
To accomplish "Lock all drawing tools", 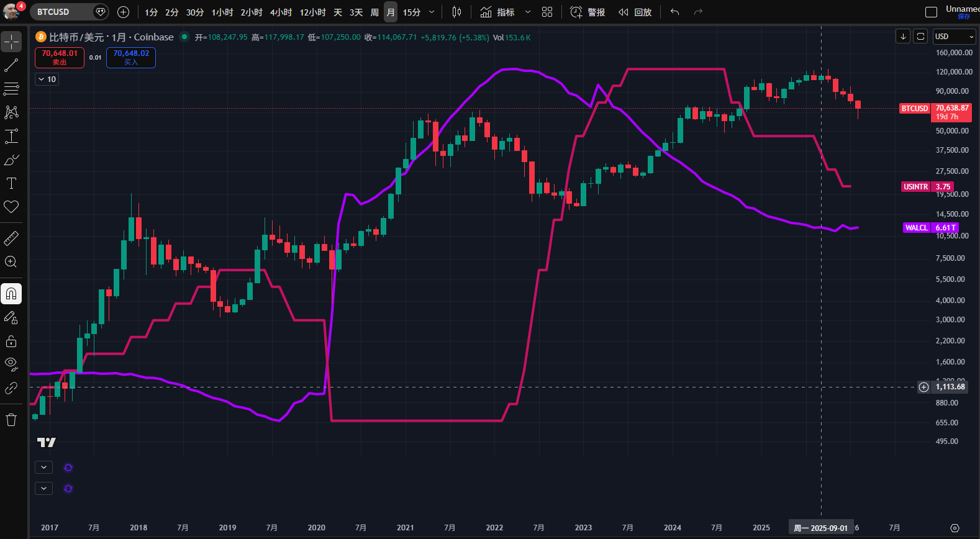I will pos(11,341).
